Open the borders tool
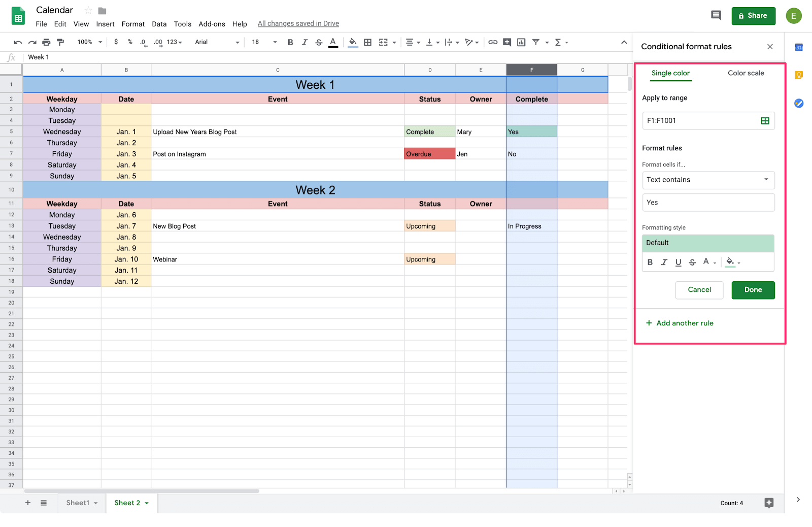The width and height of the screenshot is (812, 527). tap(368, 42)
